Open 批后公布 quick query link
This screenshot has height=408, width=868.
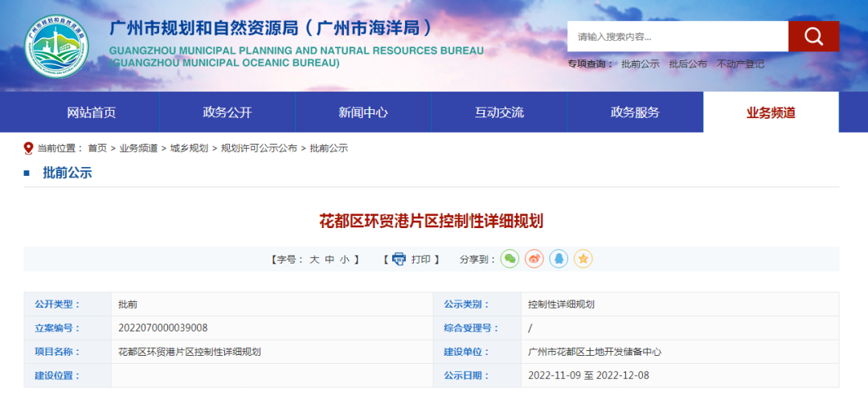(x=687, y=64)
